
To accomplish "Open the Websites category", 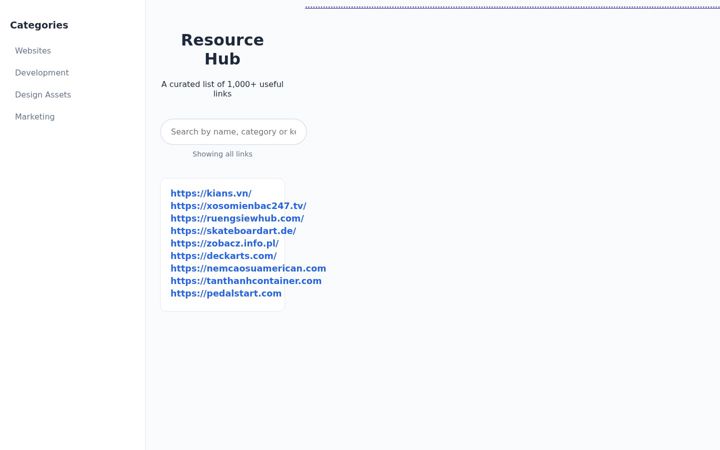I will point(33,51).
